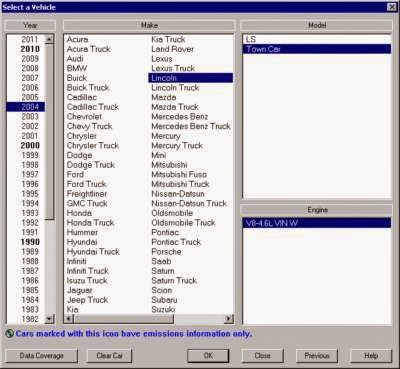The height and width of the screenshot is (369, 400).
Task: Click the Year column header
Action: coord(30,25)
